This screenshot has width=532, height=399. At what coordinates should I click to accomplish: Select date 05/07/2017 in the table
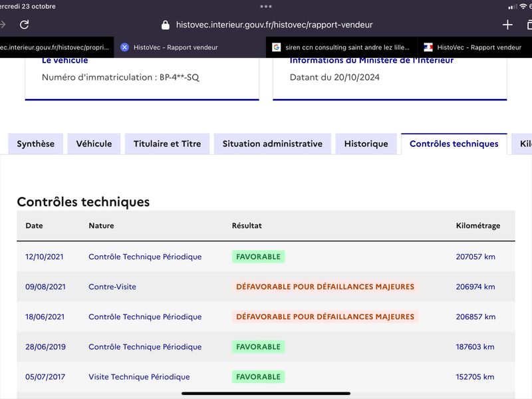(45, 377)
